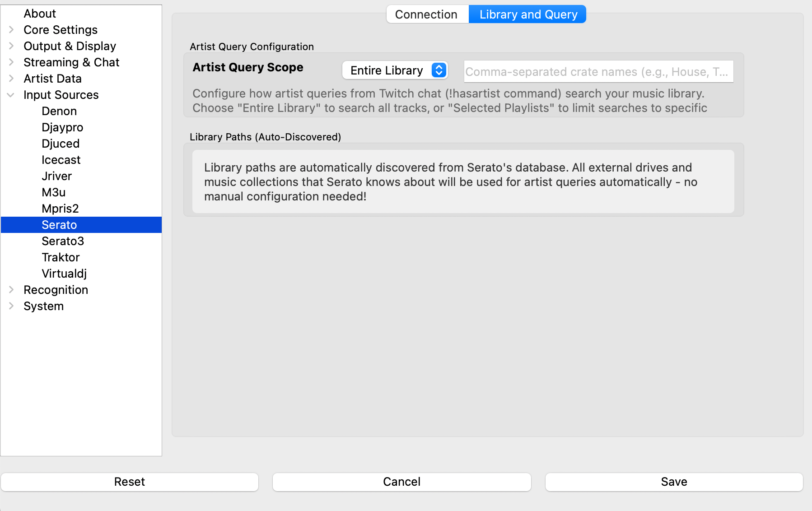This screenshot has width=812, height=511.
Task: Select Denon input source
Action: coord(59,111)
